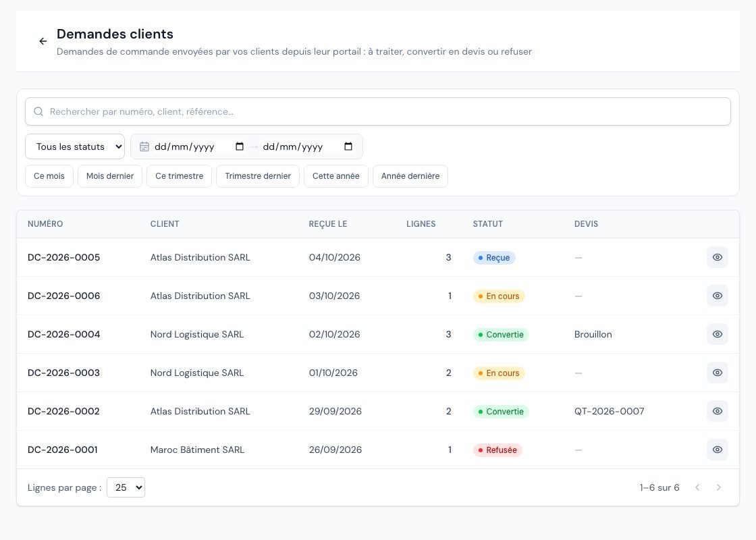The image size is (756, 540).
Task: Open request number DC-2026-0005
Action: click(63, 257)
